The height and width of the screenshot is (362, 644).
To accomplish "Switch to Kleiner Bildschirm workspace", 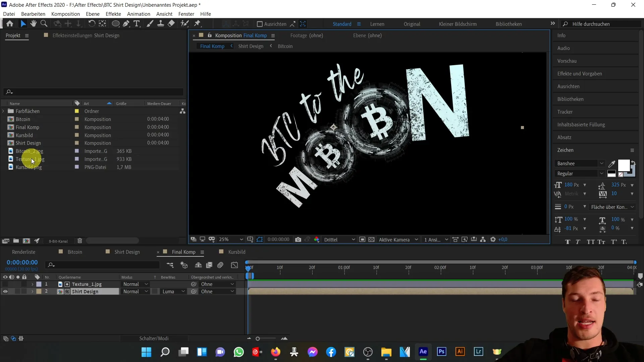I will point(458,24).
